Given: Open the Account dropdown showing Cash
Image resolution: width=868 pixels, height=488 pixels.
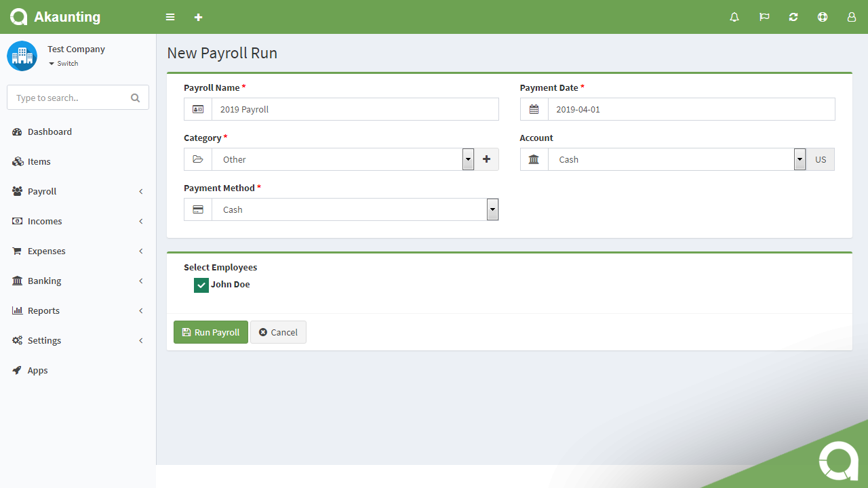Looking at the screenshot, I should tap(800, 159).
